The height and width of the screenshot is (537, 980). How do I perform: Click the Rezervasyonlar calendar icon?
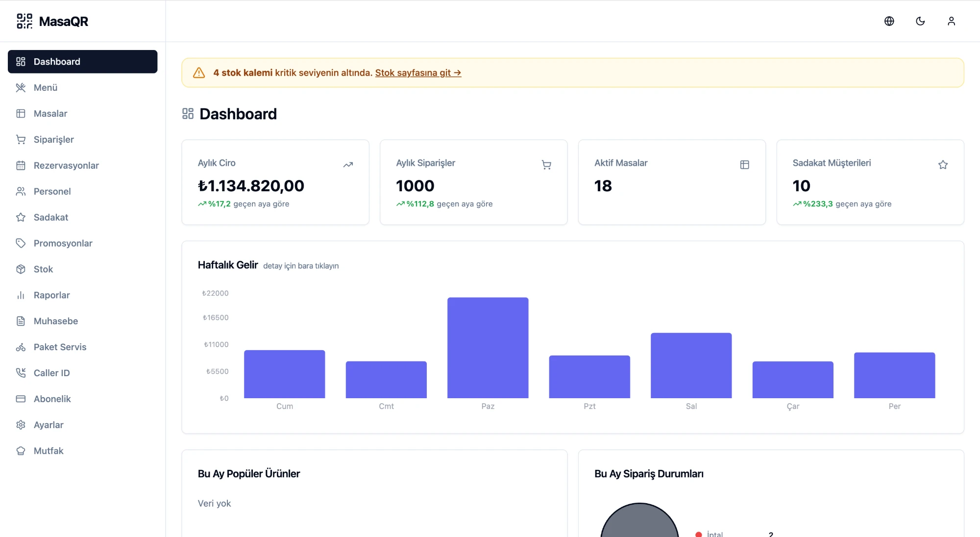21,166
